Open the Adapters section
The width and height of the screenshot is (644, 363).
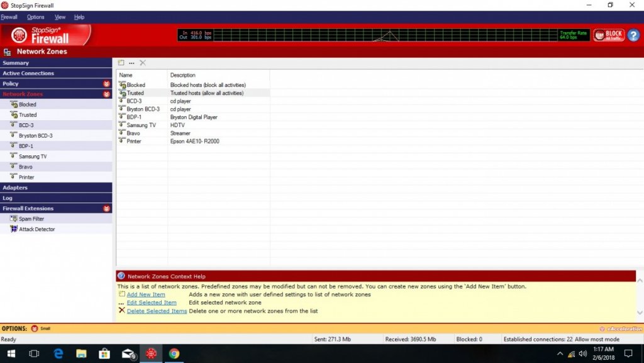click(x=56, y=187)
